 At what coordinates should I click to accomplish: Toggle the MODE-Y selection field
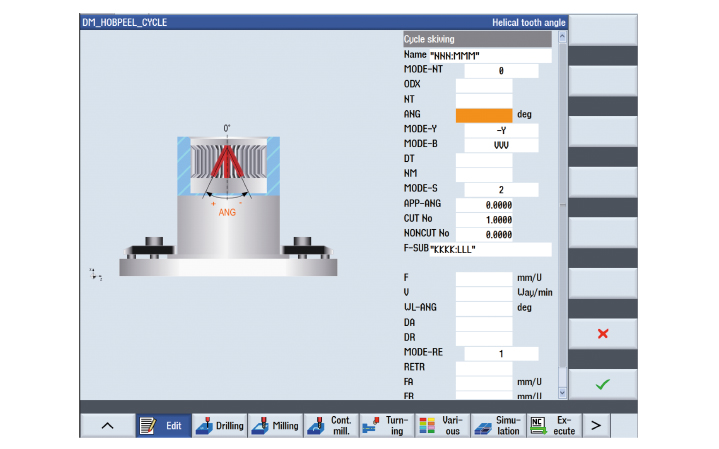click(496, 130)
